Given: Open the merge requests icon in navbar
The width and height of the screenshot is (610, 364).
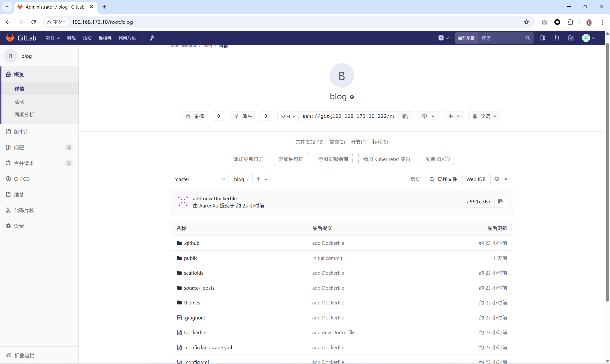Looking at the screenshot, I should (557, 38).
